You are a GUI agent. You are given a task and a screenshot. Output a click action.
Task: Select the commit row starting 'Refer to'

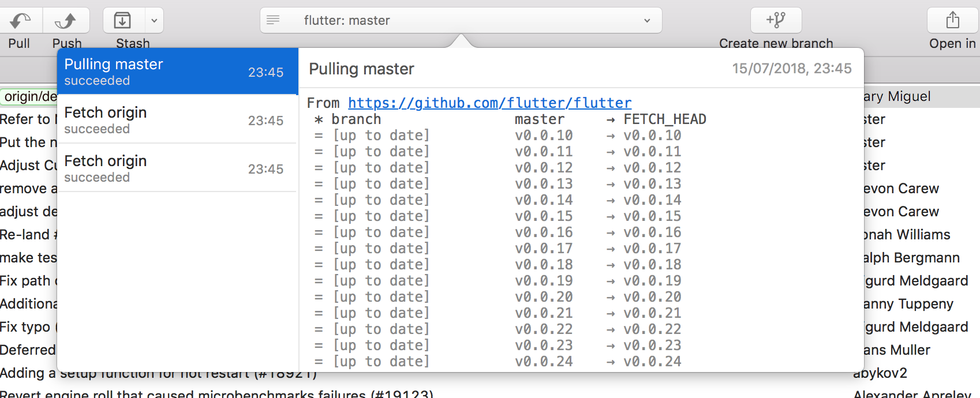tap(29, 119)
